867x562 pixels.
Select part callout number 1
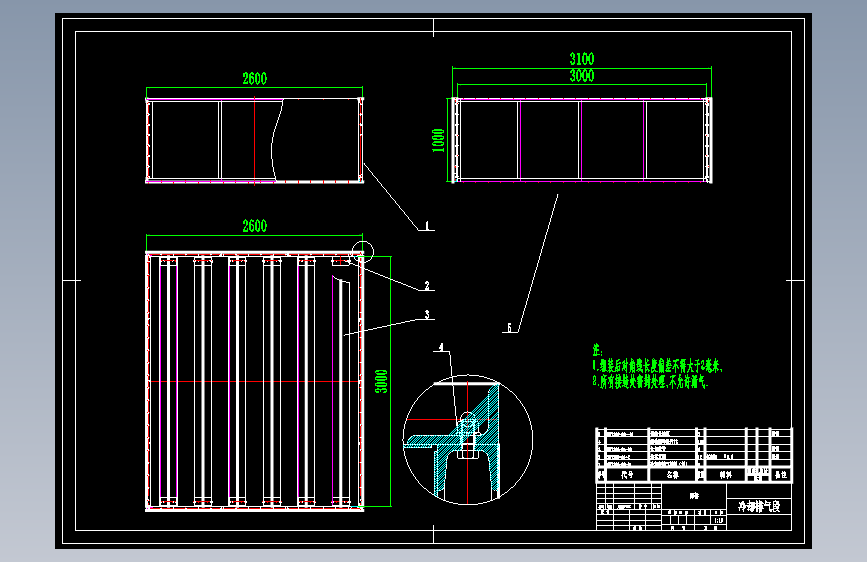[x=427, y=226]
